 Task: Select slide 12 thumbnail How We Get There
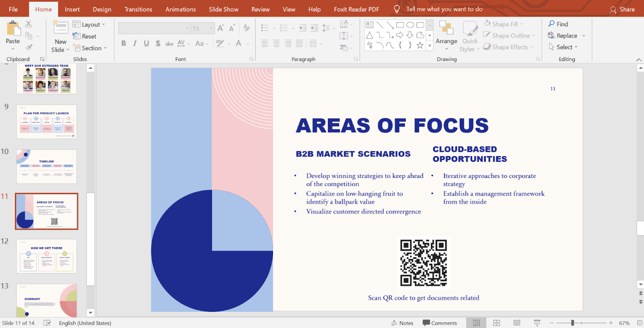pyautogui.click(x=47, y=256)
